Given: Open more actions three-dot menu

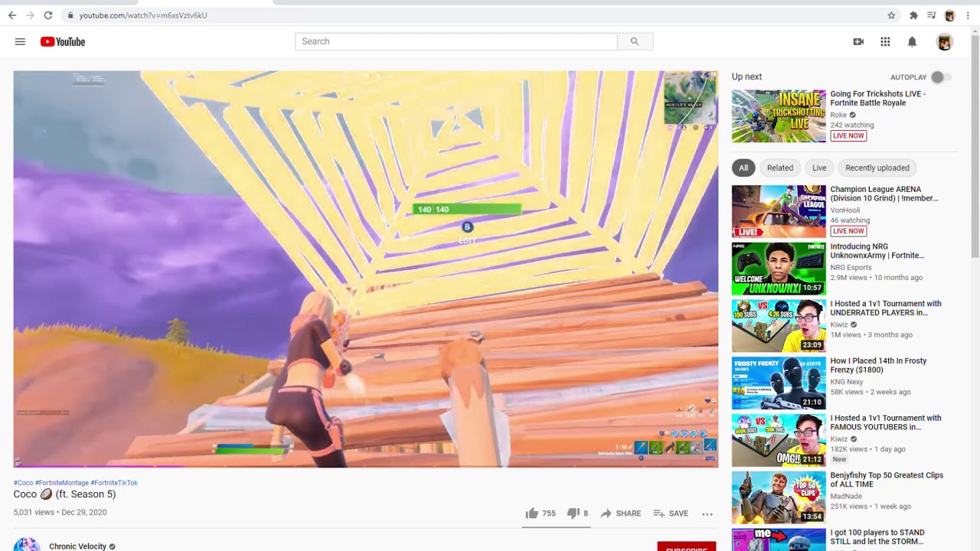Looking at the screenshot, I should click(707, 514).
